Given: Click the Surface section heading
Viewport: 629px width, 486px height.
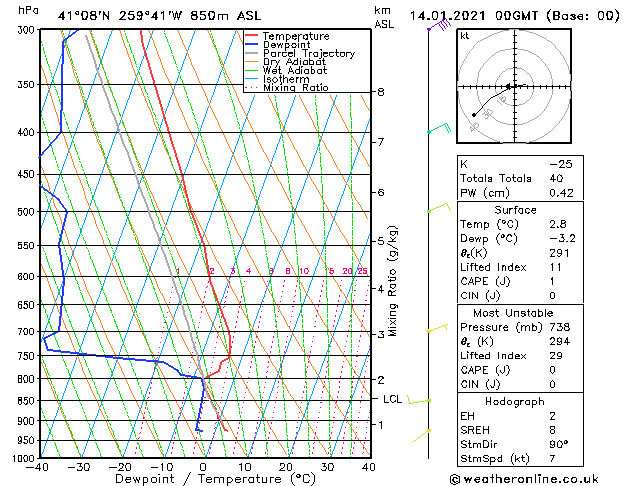Looking at the screenshot, I should pos(515,210).
